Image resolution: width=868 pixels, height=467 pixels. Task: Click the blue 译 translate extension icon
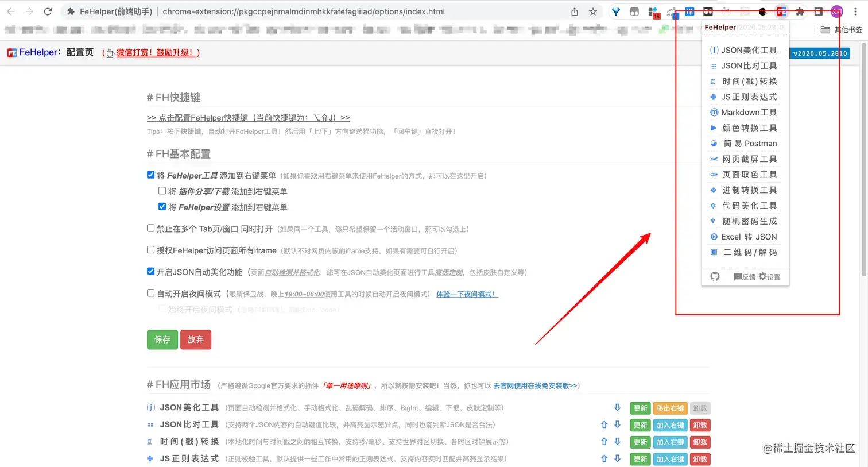(x=689, y=11)
